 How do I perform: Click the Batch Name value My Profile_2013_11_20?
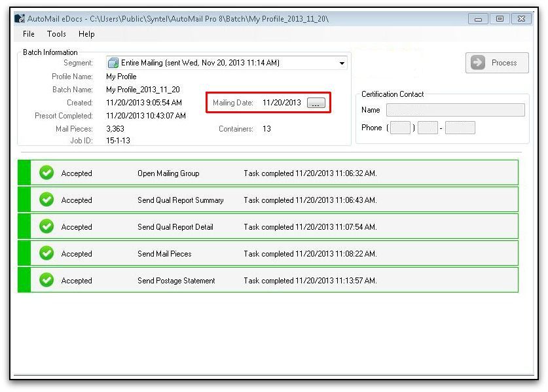pyautogui.click(x=143, y=90)
